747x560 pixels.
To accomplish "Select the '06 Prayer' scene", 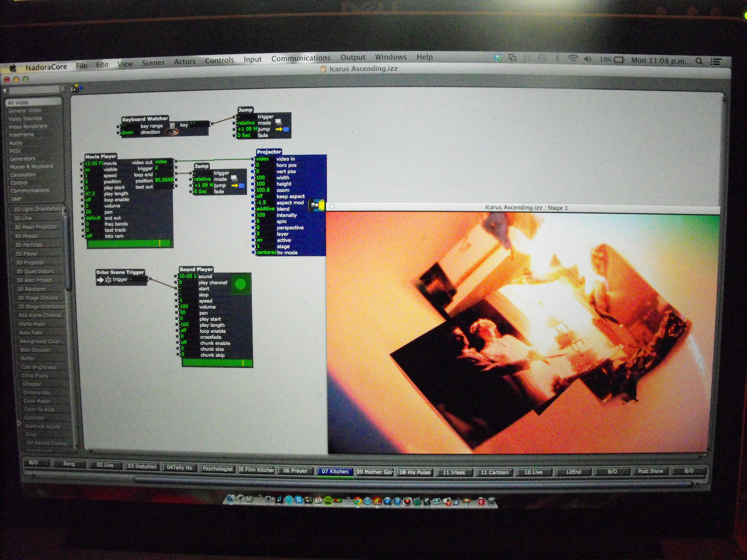I will (x=295, y=471).
